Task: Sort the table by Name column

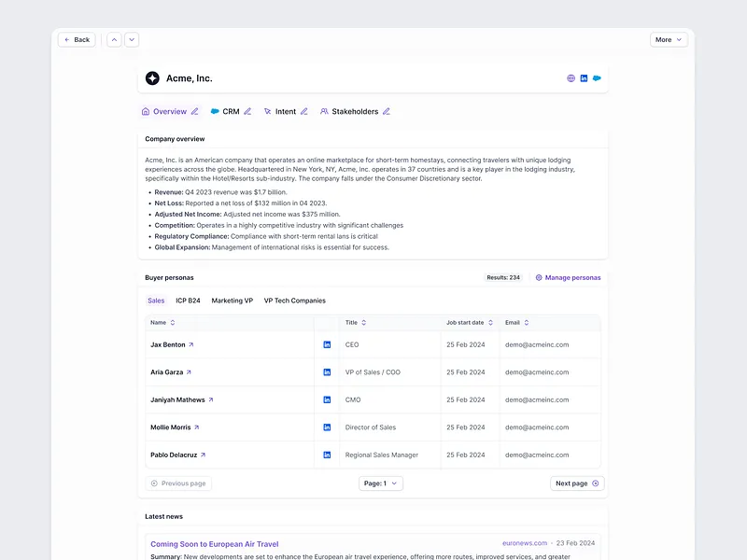Action: pos(173,323)
